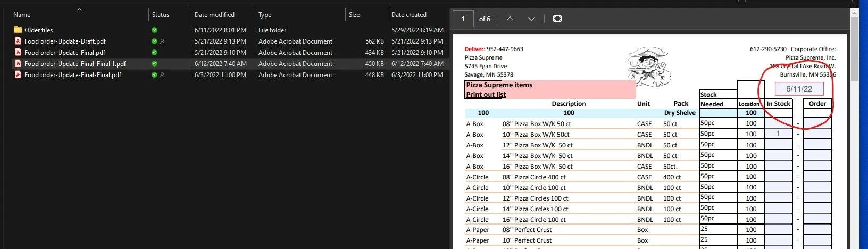Select file name Food order-Update-Final.pdf

click(65, 53)
